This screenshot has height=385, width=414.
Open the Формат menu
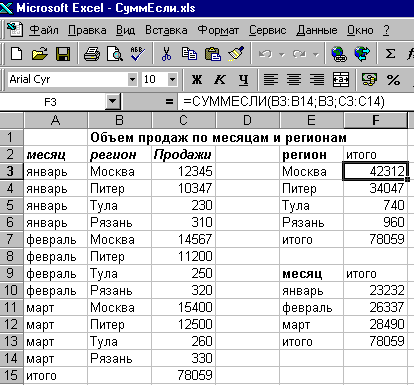[x=218, y=30]
